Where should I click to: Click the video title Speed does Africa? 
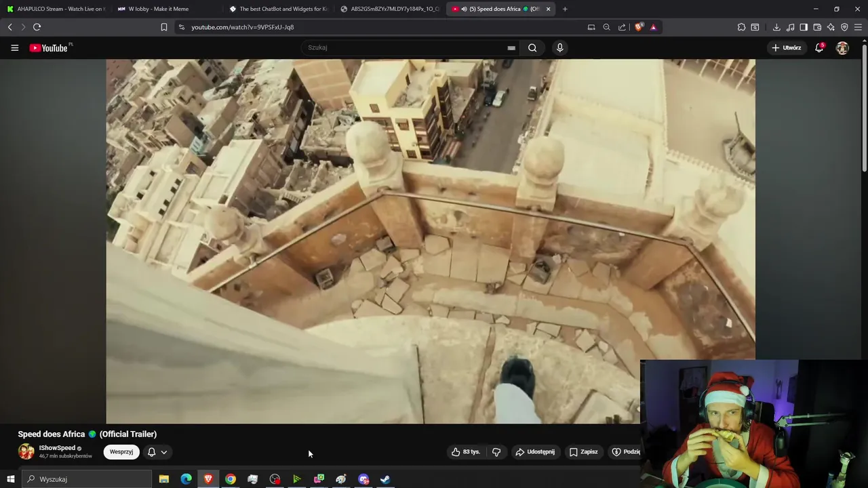87,434
